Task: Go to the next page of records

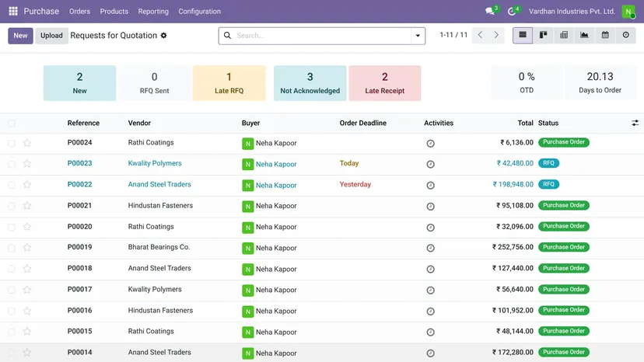Action: pos(496,35)
